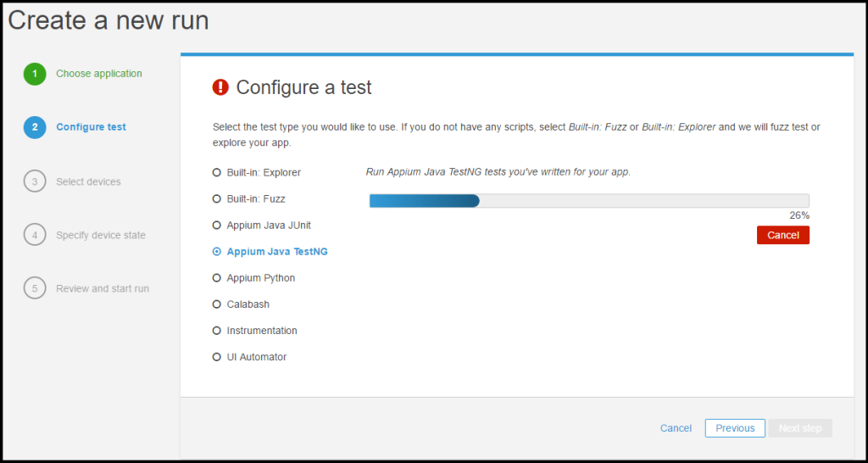This screenshot has width=868, height=463.
Task: Pick the Instrumentation radio option
Action: point(217,331)
